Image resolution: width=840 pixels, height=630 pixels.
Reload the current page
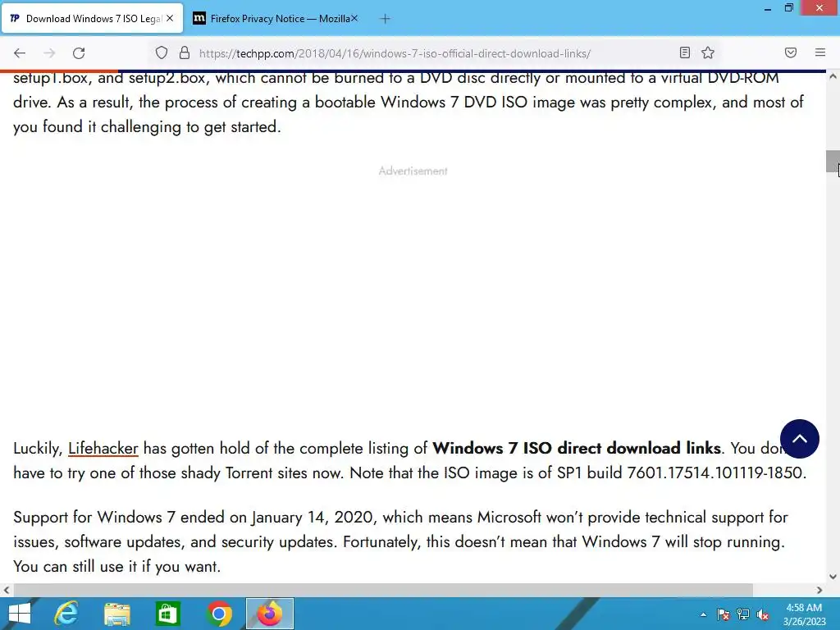[x=79, y=53]
